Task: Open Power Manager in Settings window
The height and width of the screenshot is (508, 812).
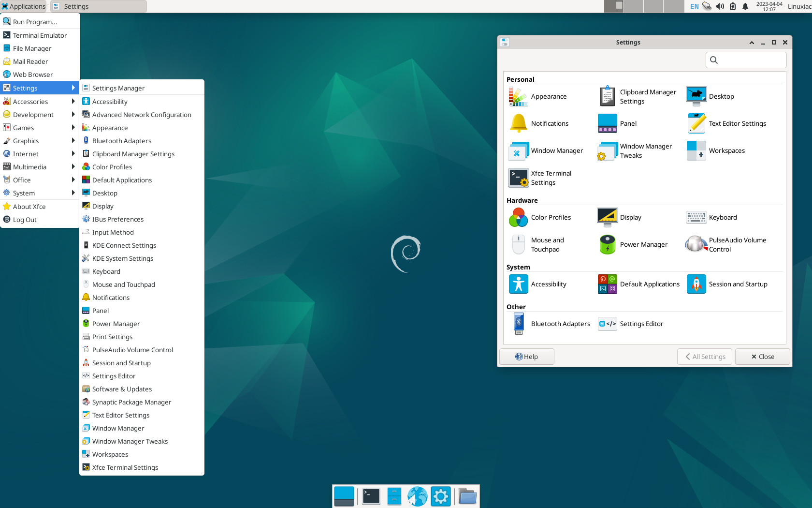Action: [x=633, y=245]
